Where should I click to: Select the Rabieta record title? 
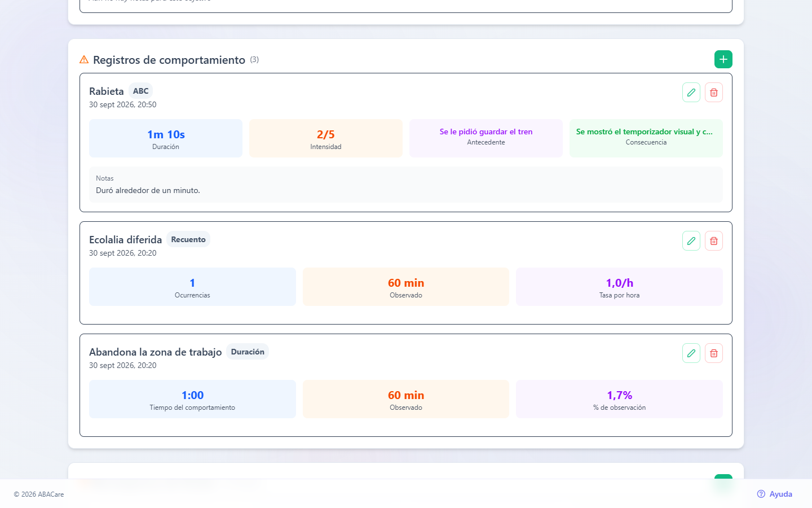pos(107,91)
